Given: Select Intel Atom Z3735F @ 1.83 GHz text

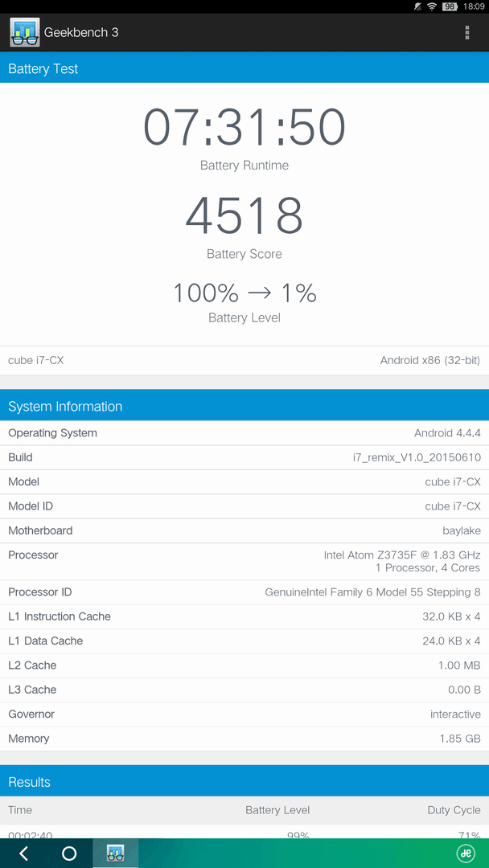Looking at the screenshot, I should pyautogui.click(x=402, y=555).
